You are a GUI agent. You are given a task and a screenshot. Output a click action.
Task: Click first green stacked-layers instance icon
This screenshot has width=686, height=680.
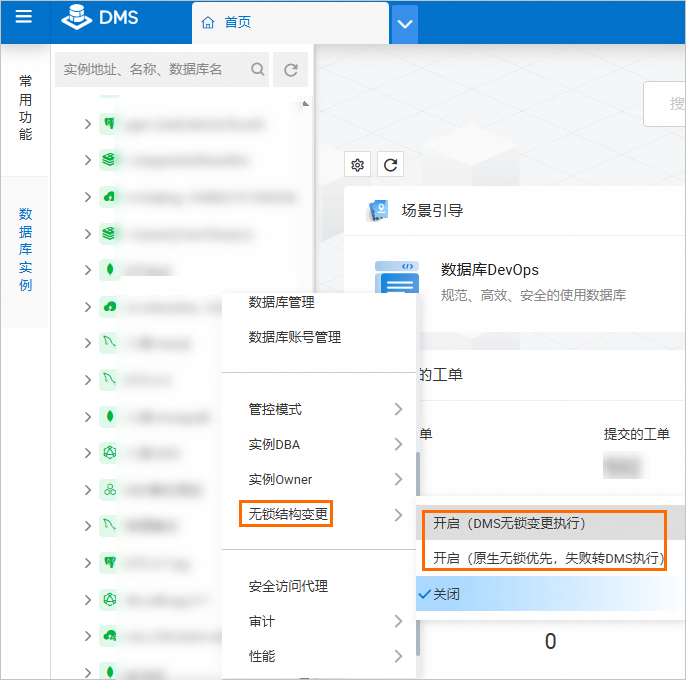(x=109, y=160)
